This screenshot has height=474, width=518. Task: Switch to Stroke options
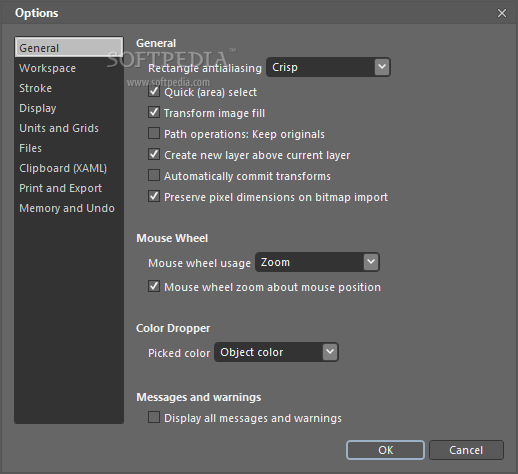(69, 88)
